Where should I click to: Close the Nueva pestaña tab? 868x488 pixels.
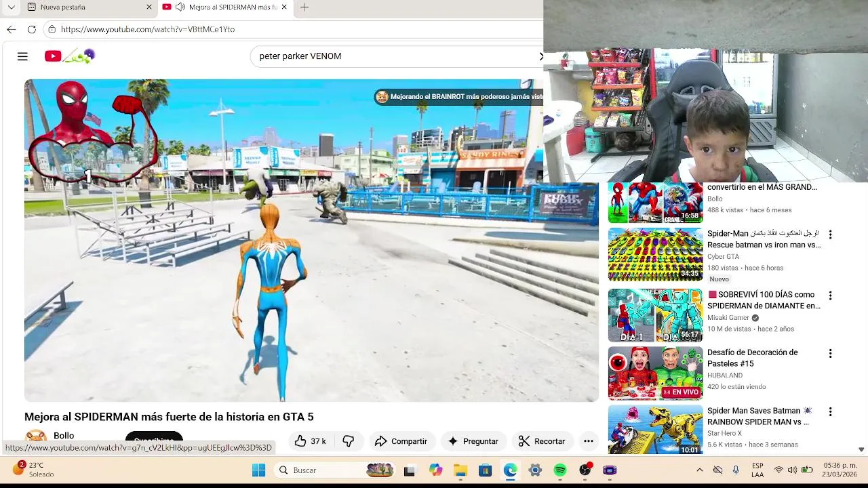[x=149, y=7]
